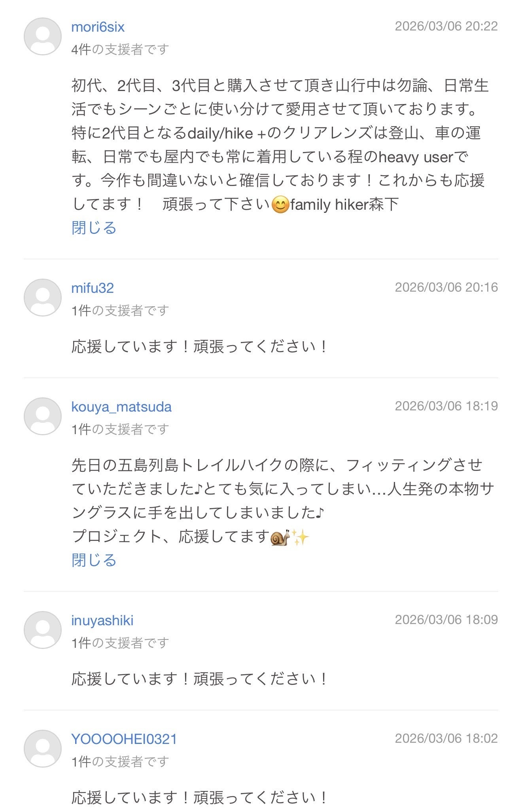Click kouya_matsuda's avatar icon

coord(43,416)
